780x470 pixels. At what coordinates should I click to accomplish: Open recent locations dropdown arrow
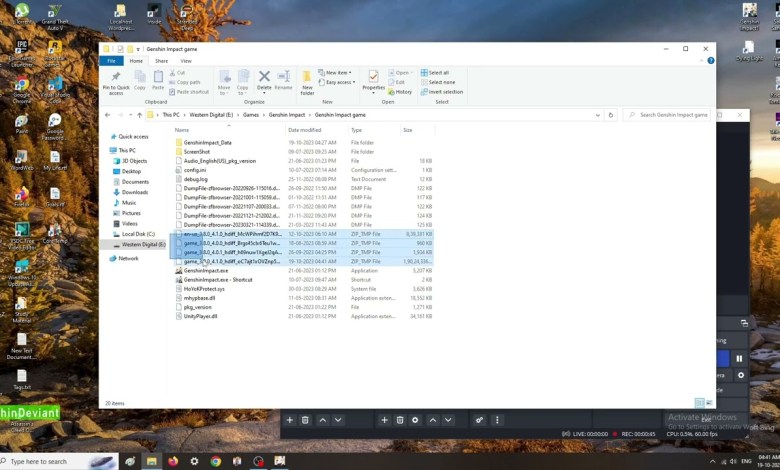(130, 115)
